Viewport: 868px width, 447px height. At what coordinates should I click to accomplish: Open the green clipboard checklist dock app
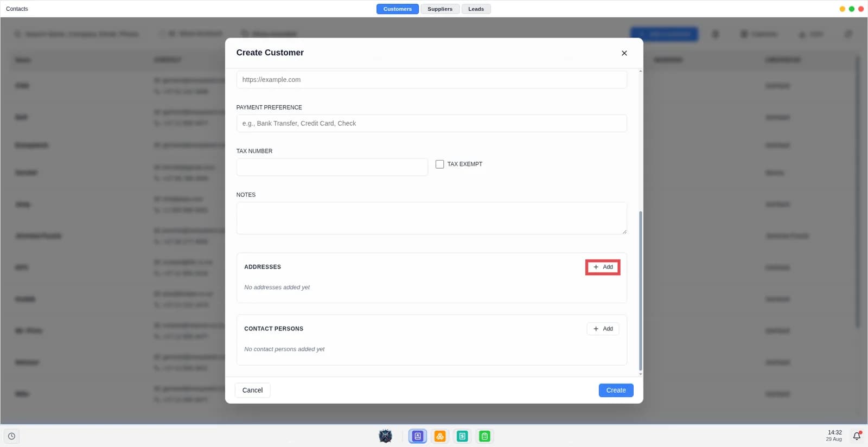click(484, 436)
